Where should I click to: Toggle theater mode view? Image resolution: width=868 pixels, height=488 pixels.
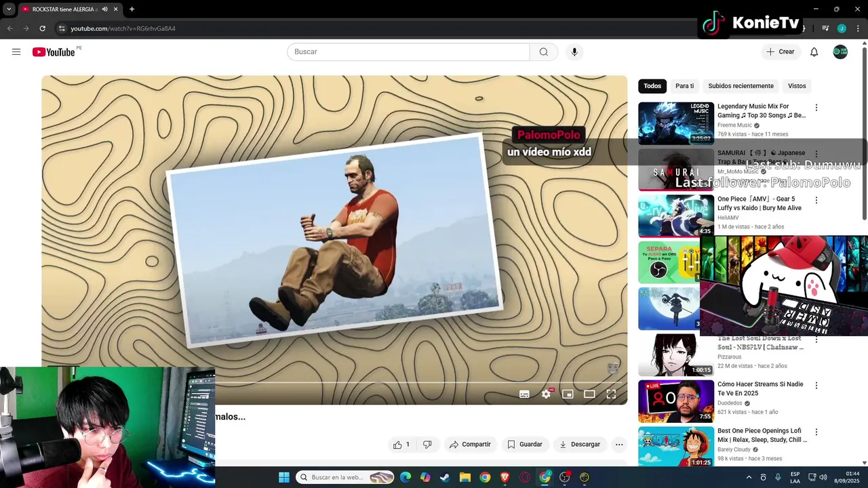point(589,394)
